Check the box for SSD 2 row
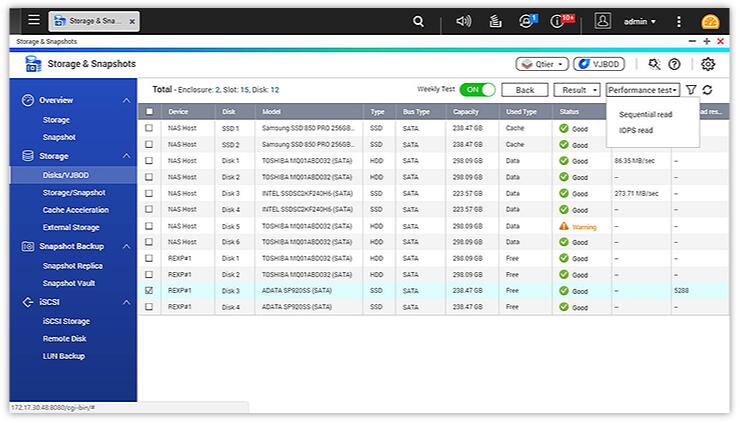Image resolution: width=740 pixels, height=423 pixels. coord(149,144)
